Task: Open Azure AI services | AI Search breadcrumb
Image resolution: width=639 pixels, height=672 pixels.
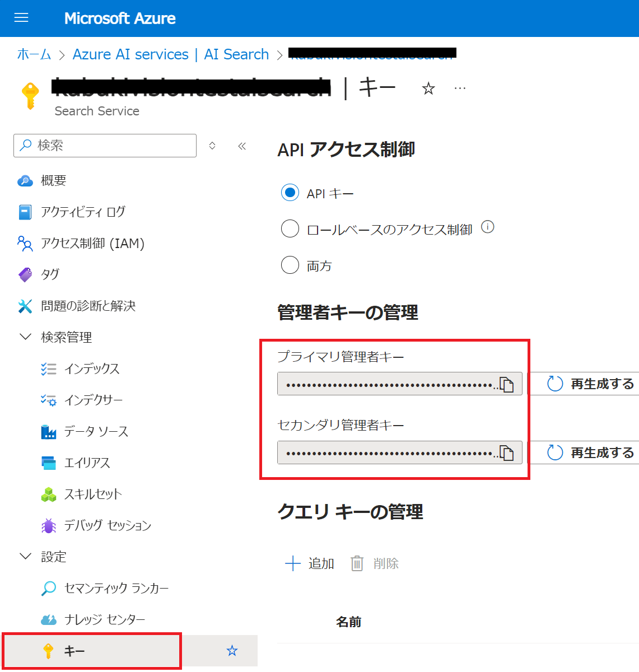Action: [171, 54]
